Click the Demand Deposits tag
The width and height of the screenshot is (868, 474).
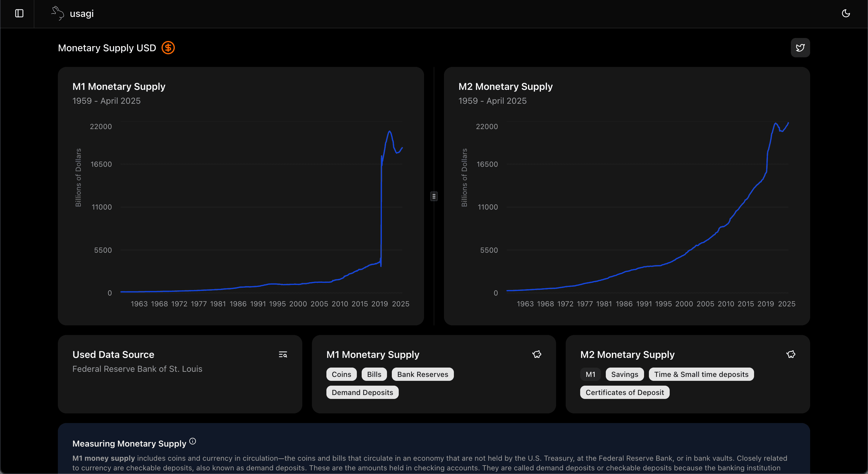pyautogui.click(x=362, y=392)
